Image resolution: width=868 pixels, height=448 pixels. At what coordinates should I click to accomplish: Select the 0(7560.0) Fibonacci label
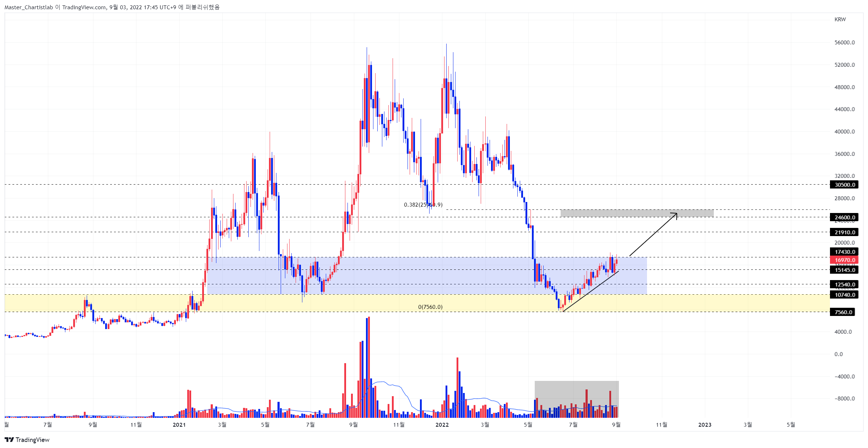(430, 307)
